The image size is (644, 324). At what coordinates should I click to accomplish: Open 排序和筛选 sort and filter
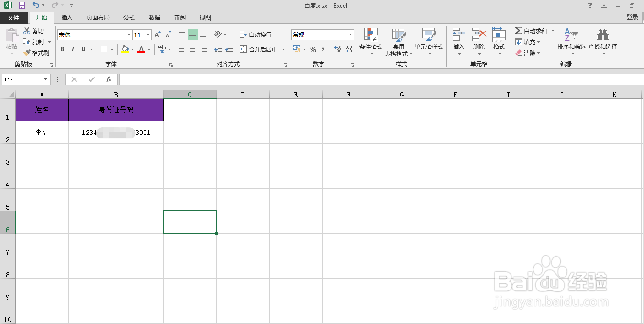[x=571, y=42]
